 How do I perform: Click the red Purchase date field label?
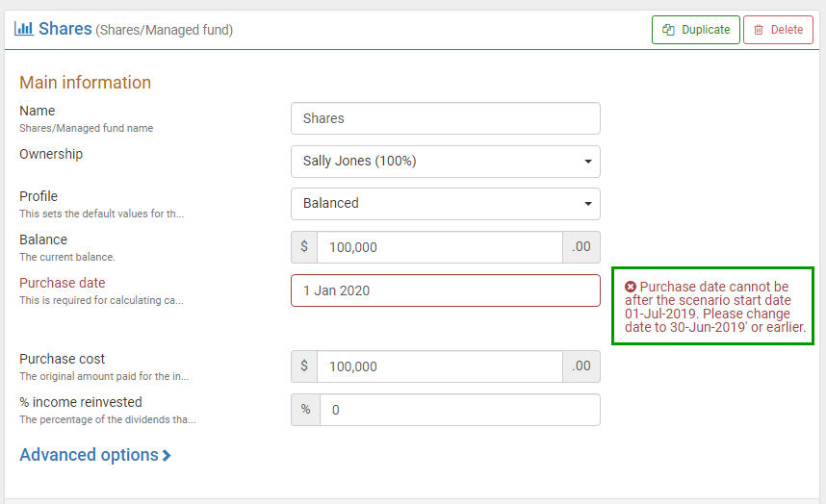63,283
